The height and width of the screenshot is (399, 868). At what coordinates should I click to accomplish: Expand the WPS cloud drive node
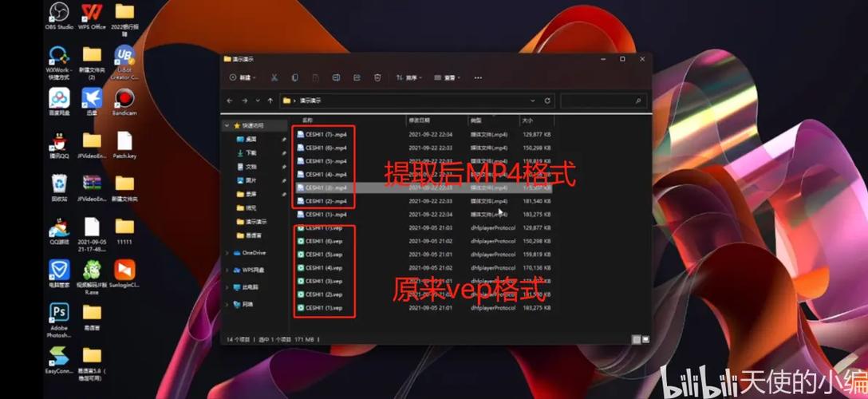click(227, 270)
